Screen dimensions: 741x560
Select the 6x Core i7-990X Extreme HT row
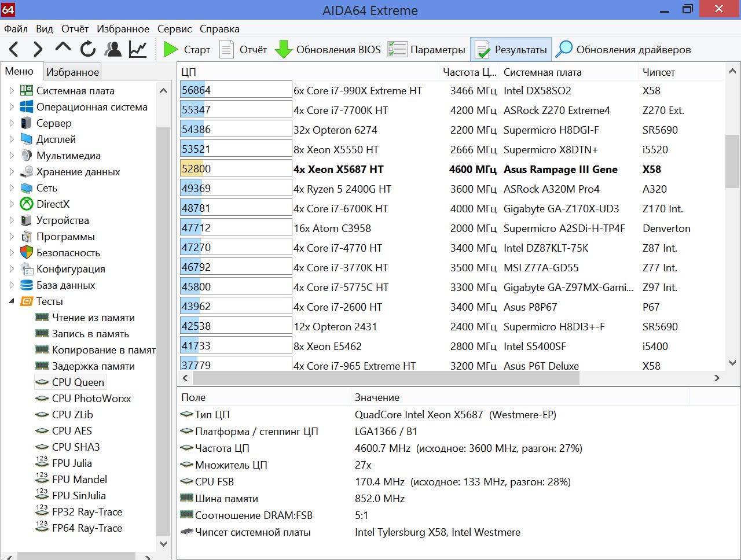coord(452,91)
